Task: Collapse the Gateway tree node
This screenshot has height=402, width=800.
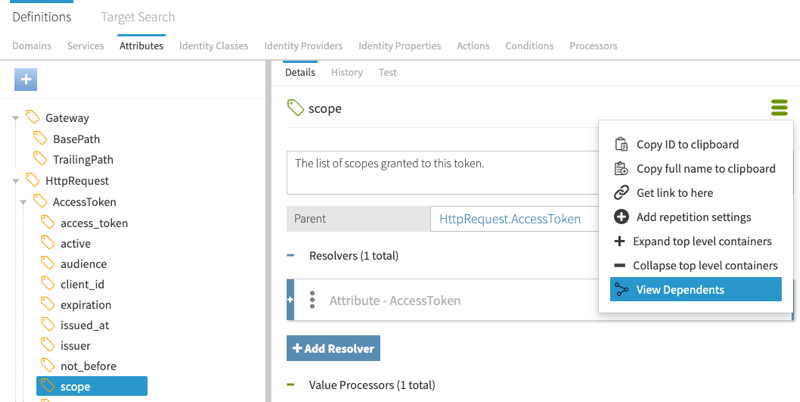Action: tap(16, 119)
